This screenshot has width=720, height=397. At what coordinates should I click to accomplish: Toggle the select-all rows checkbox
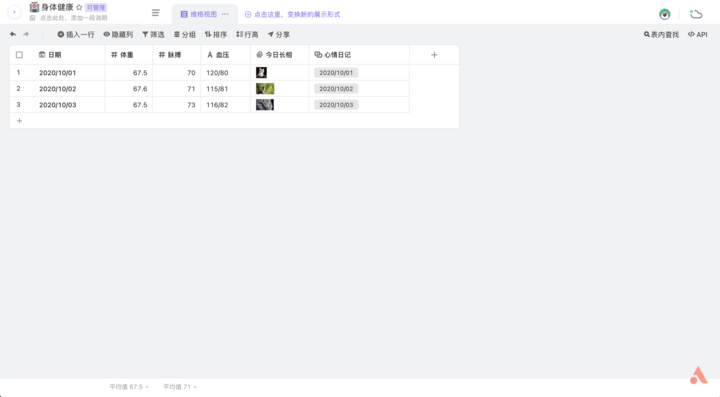coord(19,55)
